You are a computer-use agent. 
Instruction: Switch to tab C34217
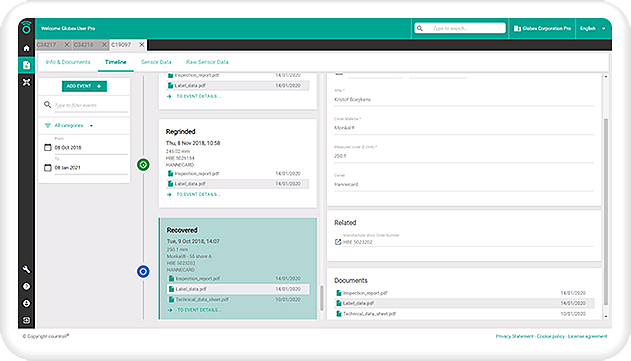(47, 45)
